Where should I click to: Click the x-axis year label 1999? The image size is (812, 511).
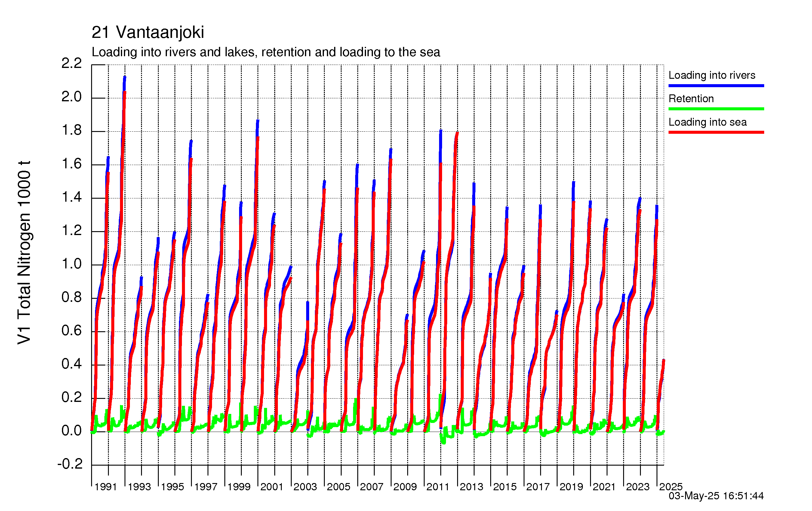pos(239,487)
